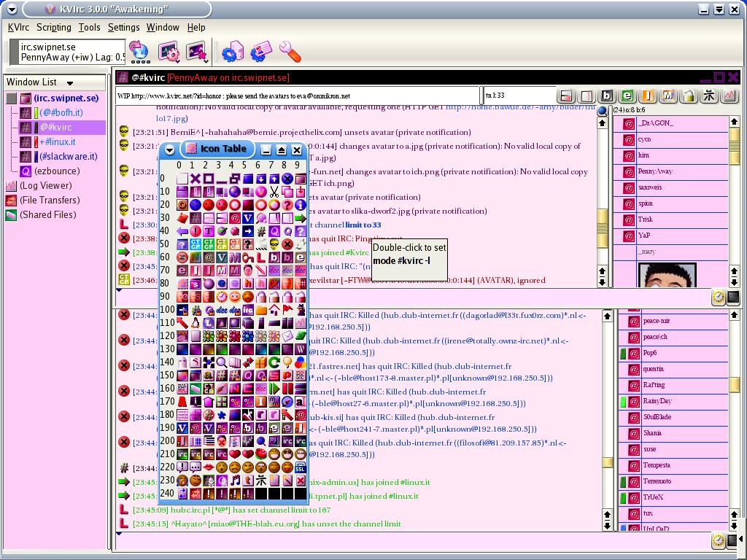Viewport: 747px width, 560px height.
Task: Open the Tools menu
Action: (89, 28)
